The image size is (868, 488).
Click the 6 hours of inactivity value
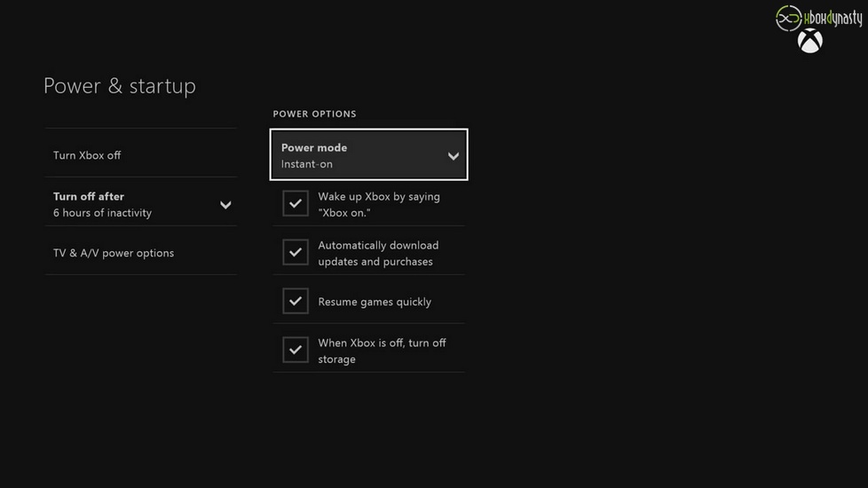[x=102, y=213]
